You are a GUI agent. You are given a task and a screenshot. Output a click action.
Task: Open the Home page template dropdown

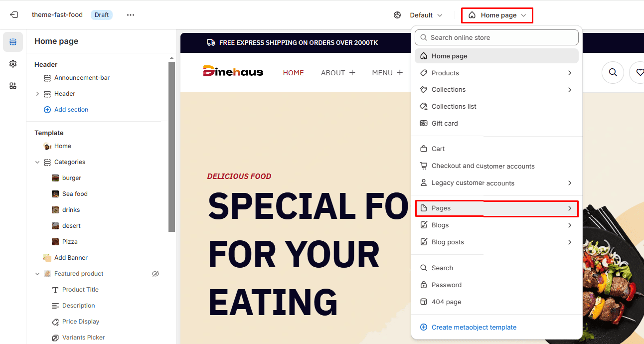pos(497,15)
